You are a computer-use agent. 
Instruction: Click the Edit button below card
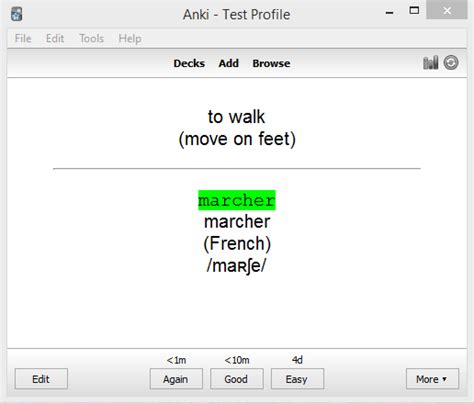[x=41, y=379]
